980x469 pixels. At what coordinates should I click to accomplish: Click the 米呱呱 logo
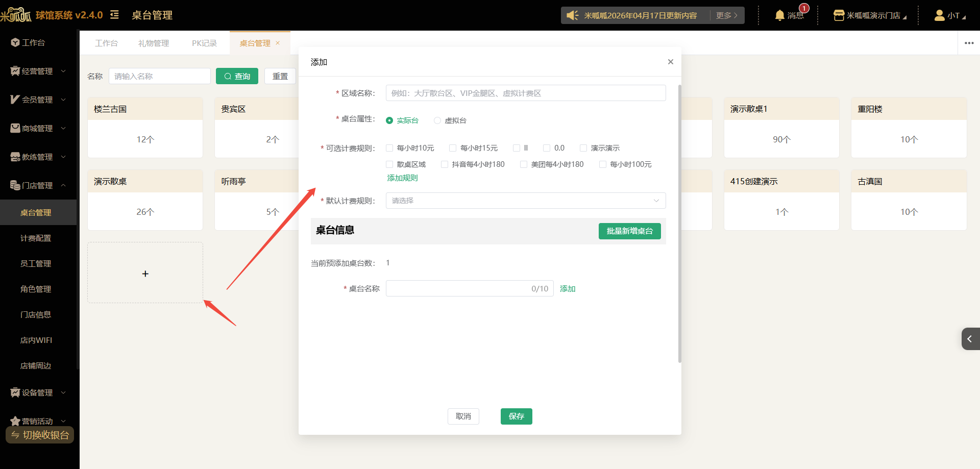pos(16,15)
